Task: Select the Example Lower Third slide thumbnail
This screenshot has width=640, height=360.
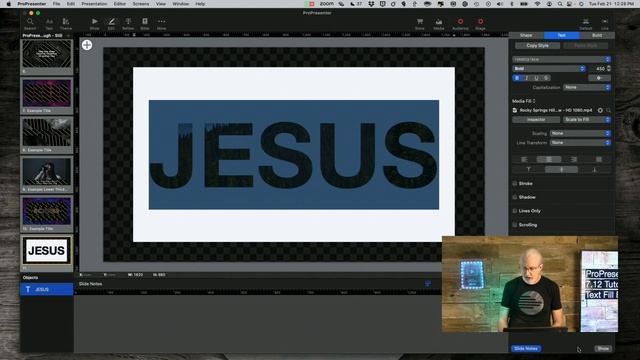Action: (47, 172)
